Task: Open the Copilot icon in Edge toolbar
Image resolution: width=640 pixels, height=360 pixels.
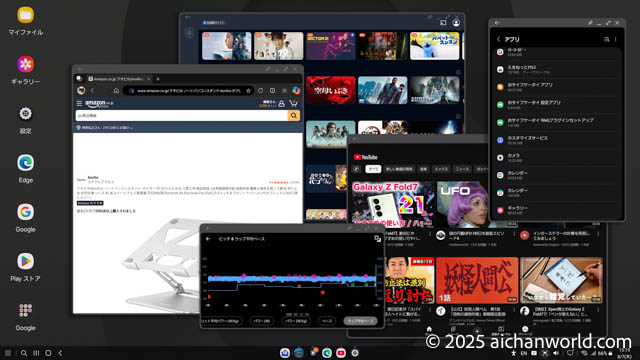Action: [296, 91]
